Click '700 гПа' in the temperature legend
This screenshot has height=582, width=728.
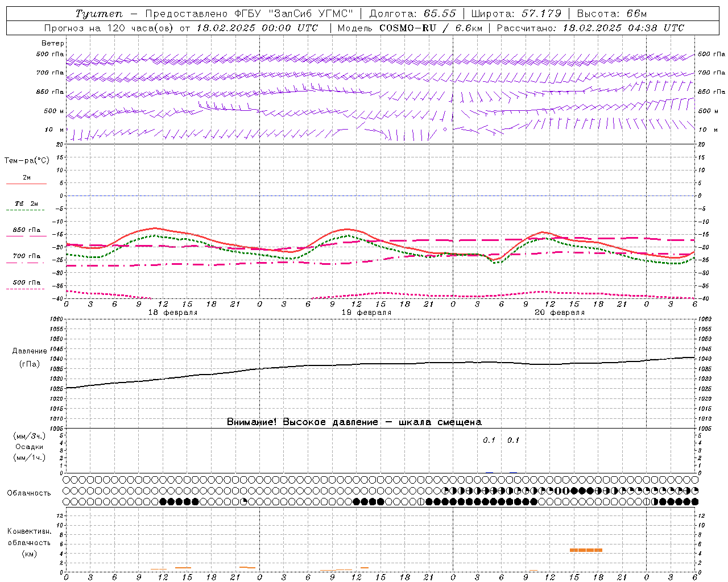(x=27, y=256)
